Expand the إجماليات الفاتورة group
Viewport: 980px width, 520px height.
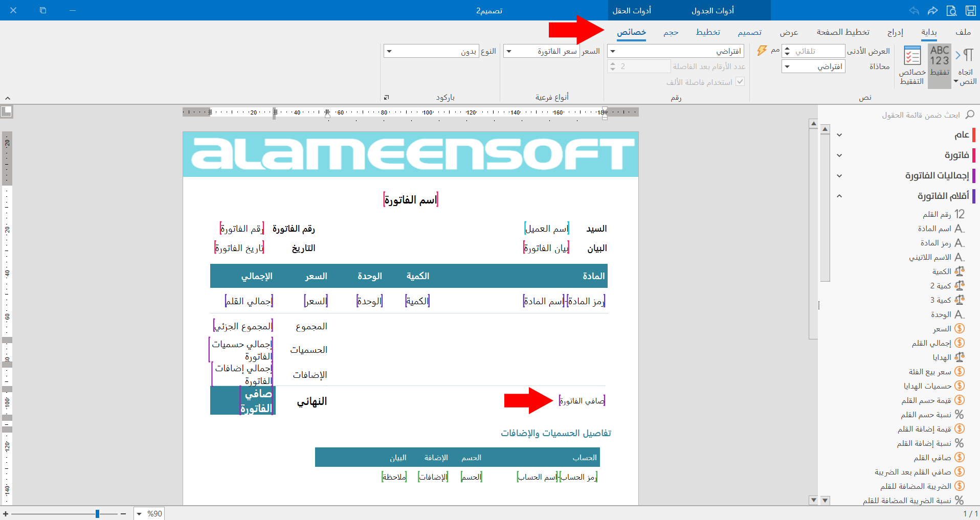point(839,175)
